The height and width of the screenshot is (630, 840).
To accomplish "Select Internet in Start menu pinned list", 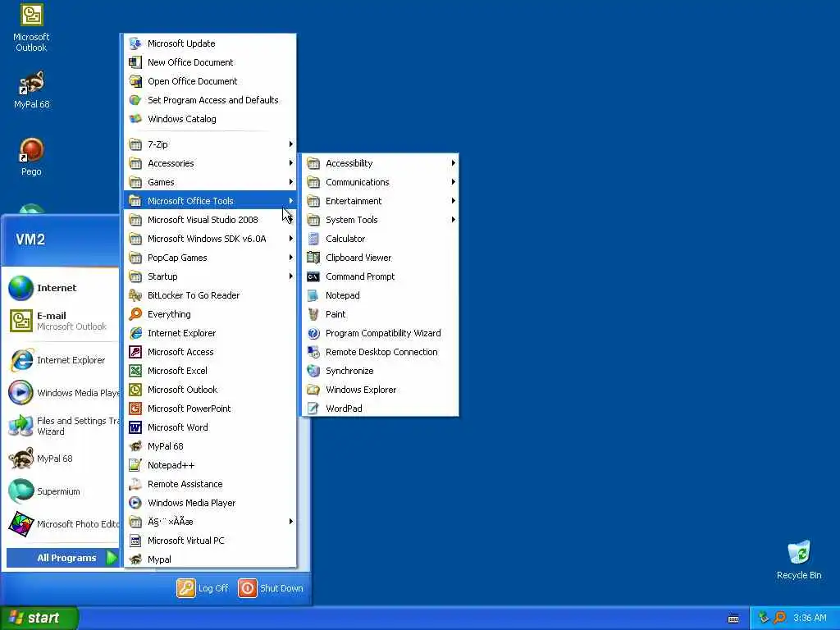I will (62, 288).
